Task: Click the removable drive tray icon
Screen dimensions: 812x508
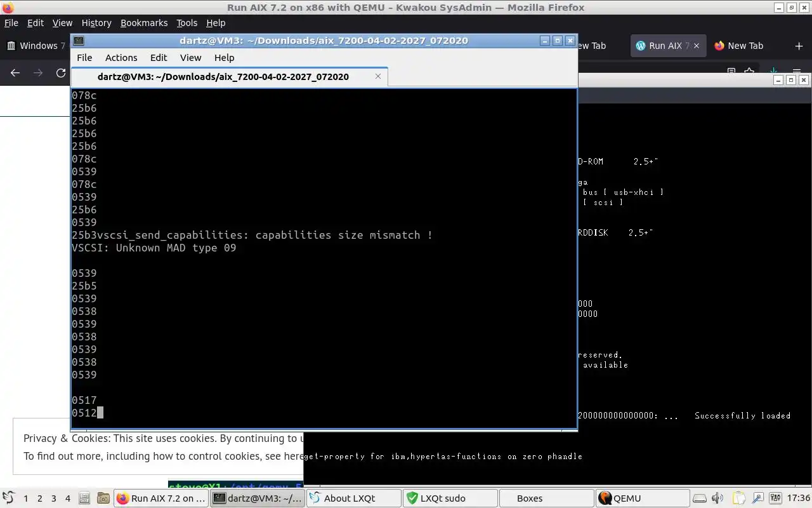Action: [699, 498]
